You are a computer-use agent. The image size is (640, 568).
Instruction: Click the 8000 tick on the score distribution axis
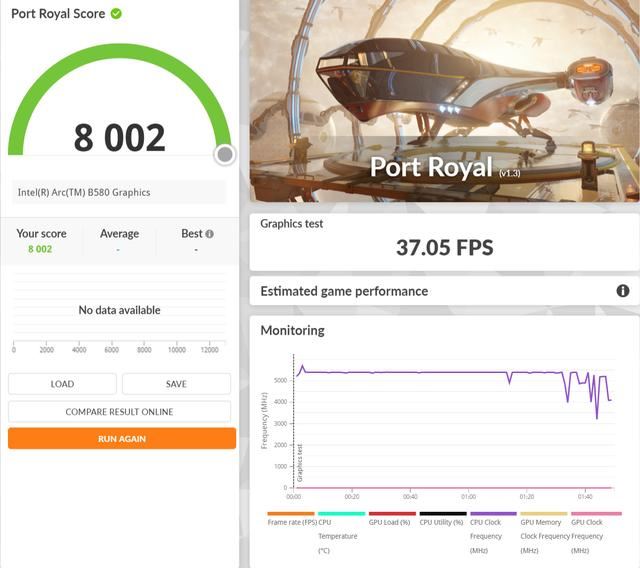144,350
